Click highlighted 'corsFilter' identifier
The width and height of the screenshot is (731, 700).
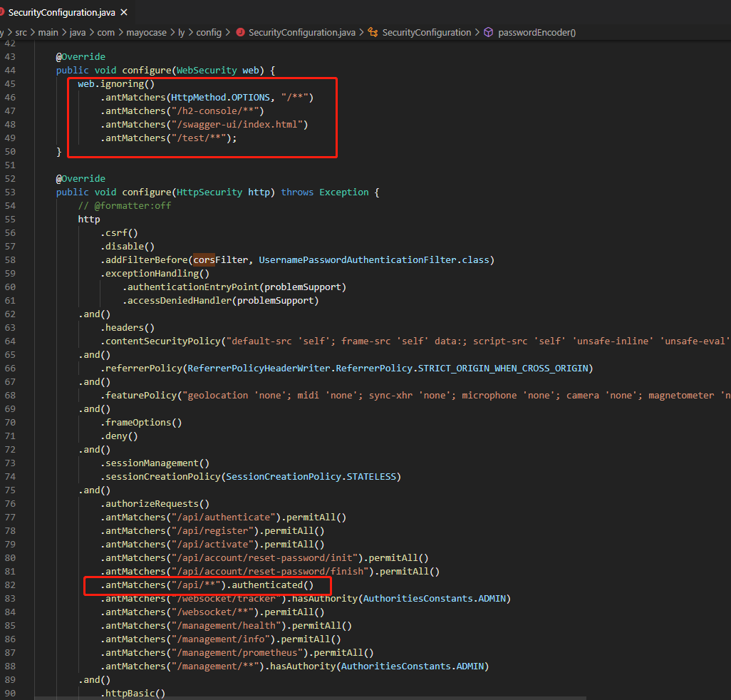(221, 259)
